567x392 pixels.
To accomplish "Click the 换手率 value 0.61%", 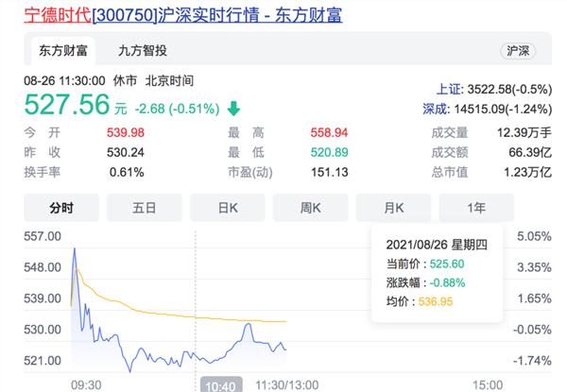I will pyautogui.click(x=127, y=172).
